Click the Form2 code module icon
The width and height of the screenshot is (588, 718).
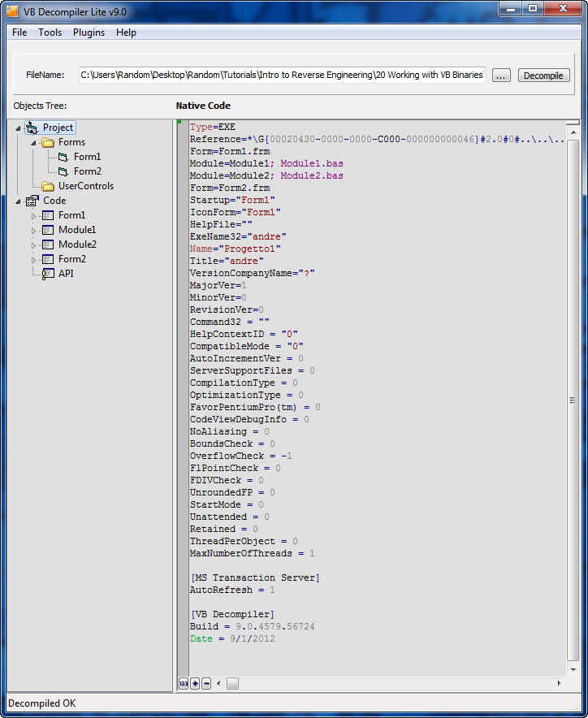[48, 259]
